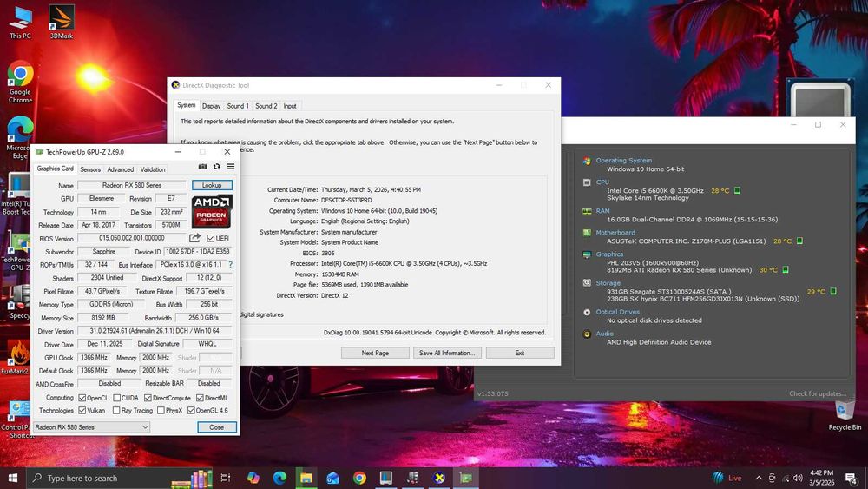Toggle the Vulkan checkbox
The width and height of the screenshot is (868, 489).
point(82,410)
